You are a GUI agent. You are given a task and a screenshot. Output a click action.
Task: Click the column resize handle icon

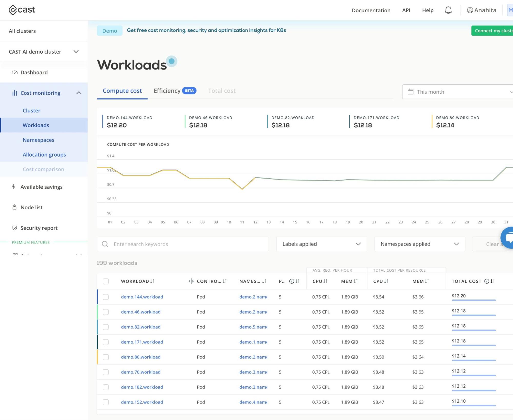tap(191, 281)
